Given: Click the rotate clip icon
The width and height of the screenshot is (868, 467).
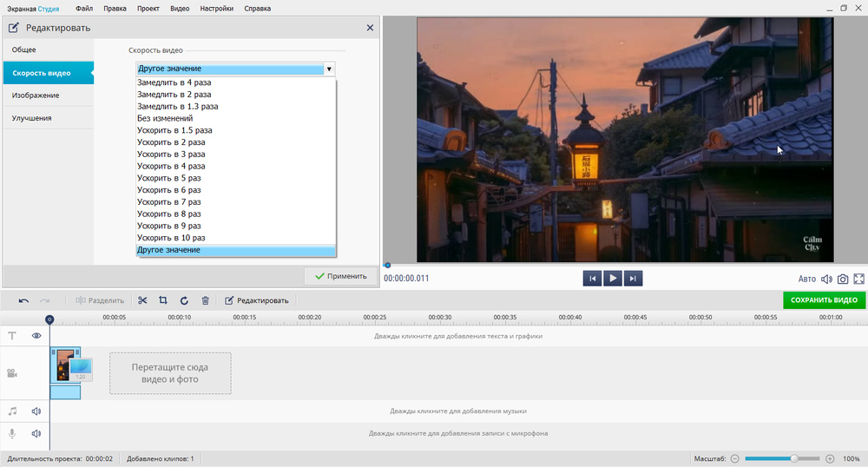Looking at the screenshot, I should [184, 300].
